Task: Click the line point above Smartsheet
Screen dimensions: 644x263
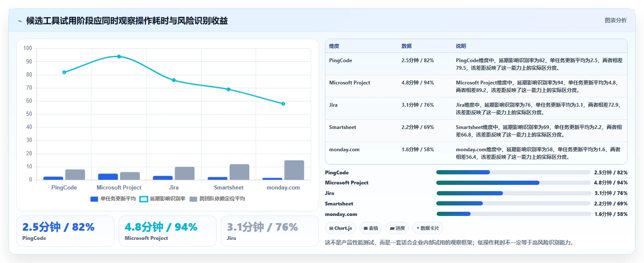Action: pyautogui.click(x=228, y=89)
